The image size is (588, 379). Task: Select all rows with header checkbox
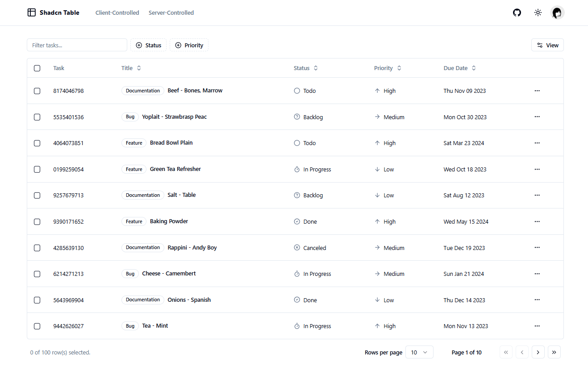click(x=37, y=68)
